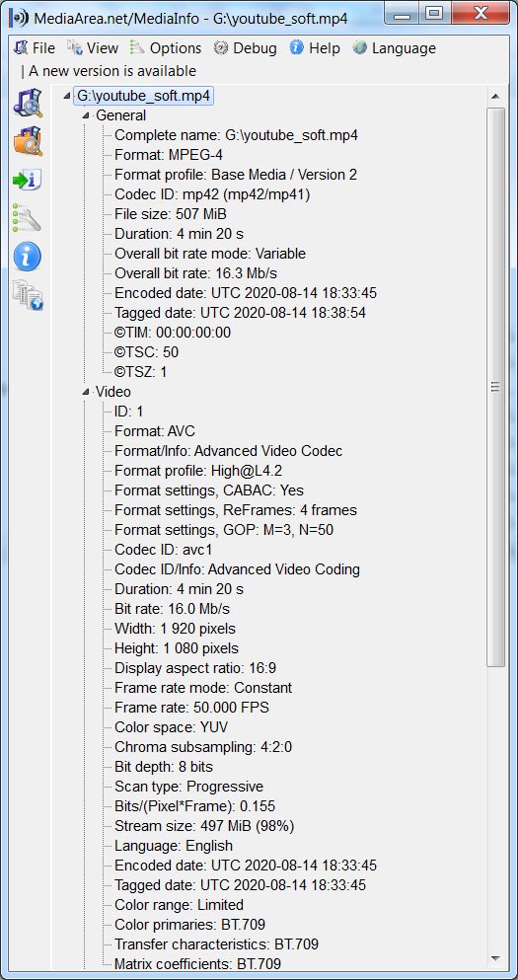Select 'Stream size: 497 MiB (98%)' row
The image size is (518, 980).
(204, 826)
